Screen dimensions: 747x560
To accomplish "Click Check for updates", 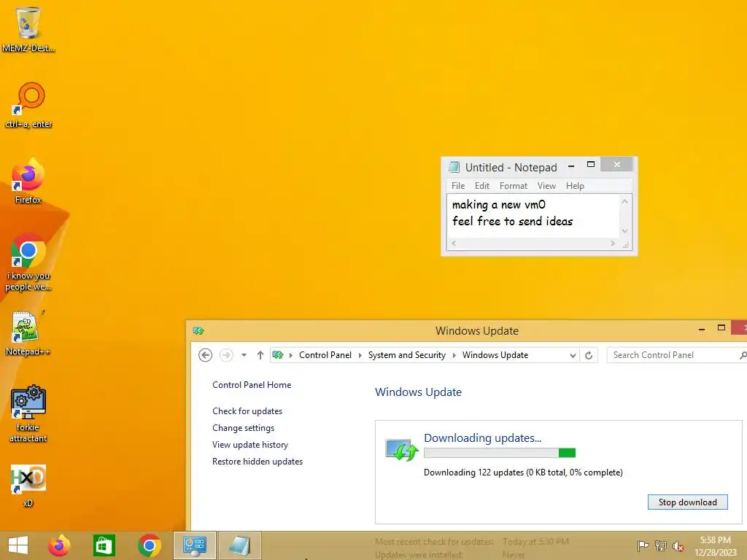I will (x=247, y=411).
